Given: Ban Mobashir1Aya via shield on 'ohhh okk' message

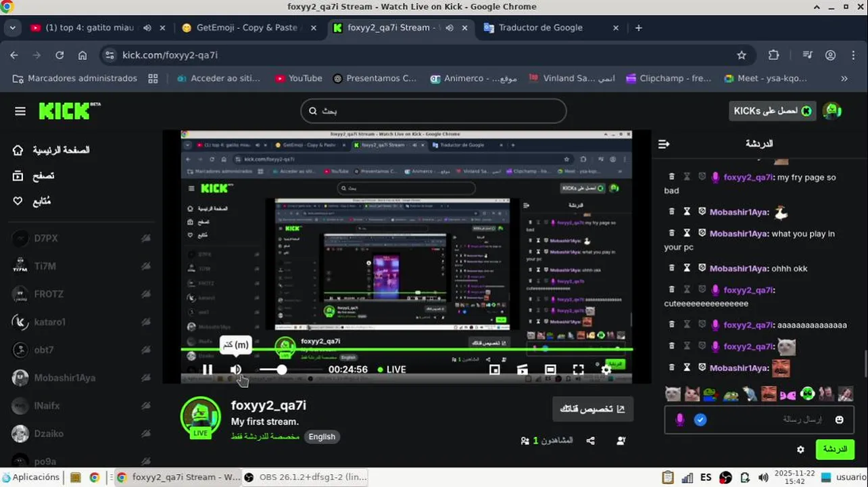Looking at the screenshot, I should 702,268.
